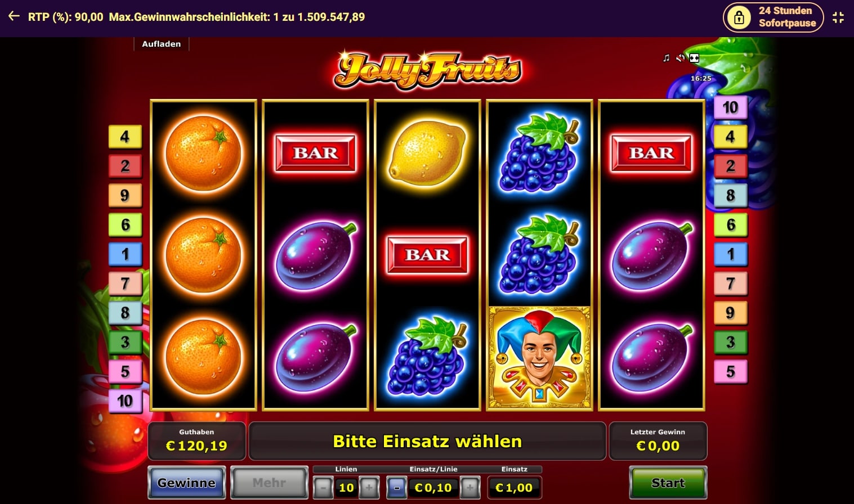Select purple payline 10 marker at top right

(730, 107)
